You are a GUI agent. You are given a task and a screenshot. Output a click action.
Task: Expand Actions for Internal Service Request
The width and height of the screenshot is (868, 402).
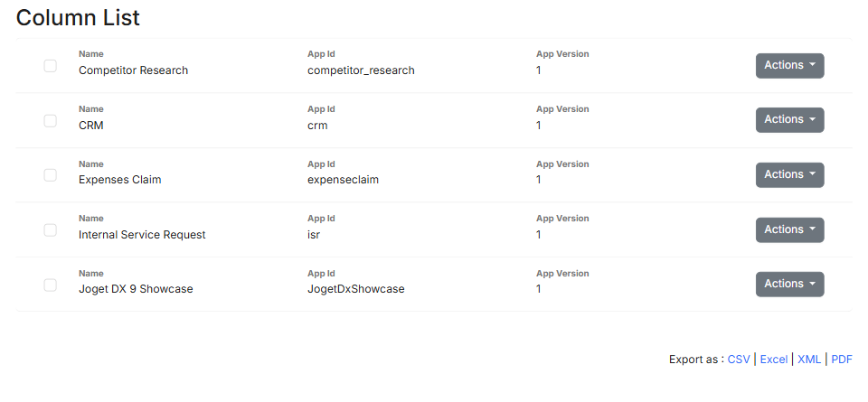click(789, 229)
